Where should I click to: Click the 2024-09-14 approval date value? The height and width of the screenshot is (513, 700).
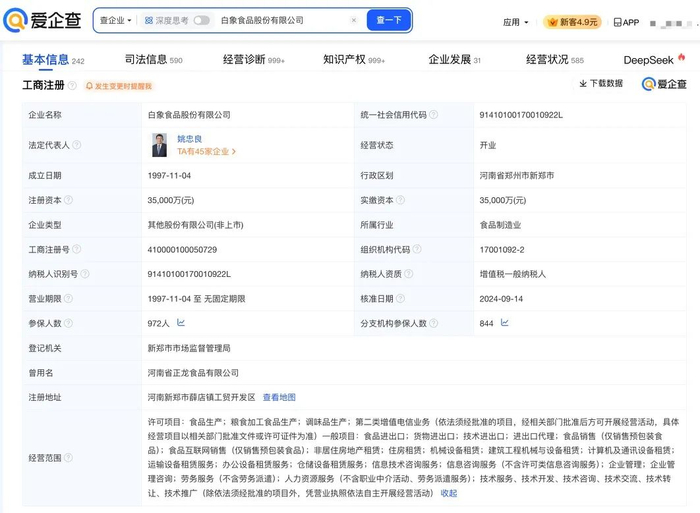501,299
